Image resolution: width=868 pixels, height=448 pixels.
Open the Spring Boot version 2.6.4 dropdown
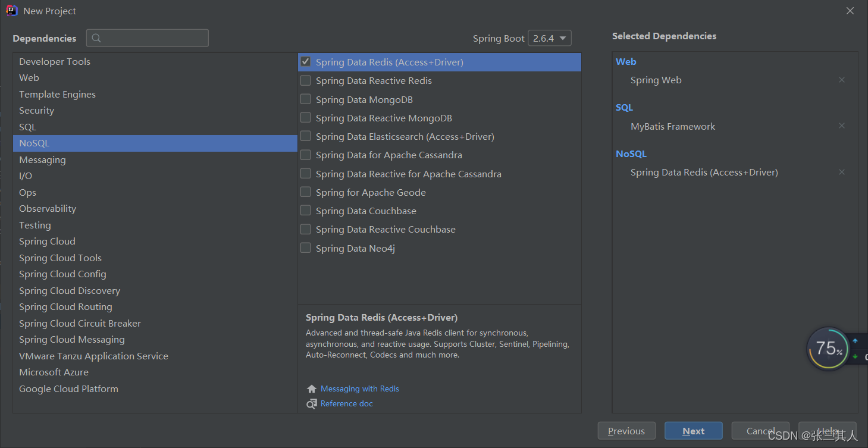pyautogui.click(x=549, y=38)
